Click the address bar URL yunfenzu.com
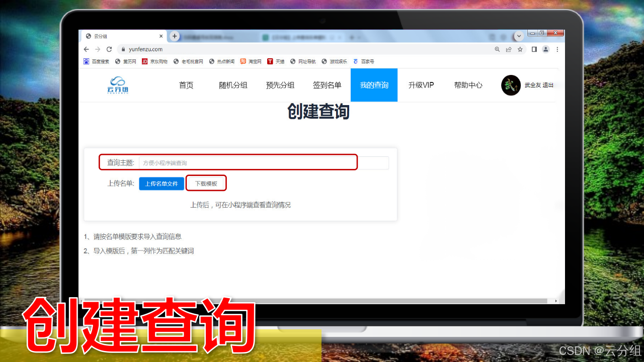The width and height of the screenshot is (644, 362). 146,49
